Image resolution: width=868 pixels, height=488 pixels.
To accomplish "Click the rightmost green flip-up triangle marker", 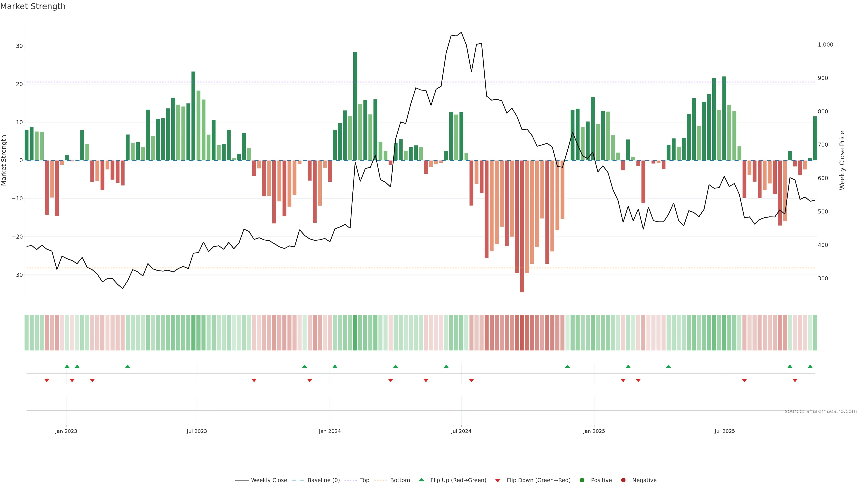I will [x=810, y=366].
